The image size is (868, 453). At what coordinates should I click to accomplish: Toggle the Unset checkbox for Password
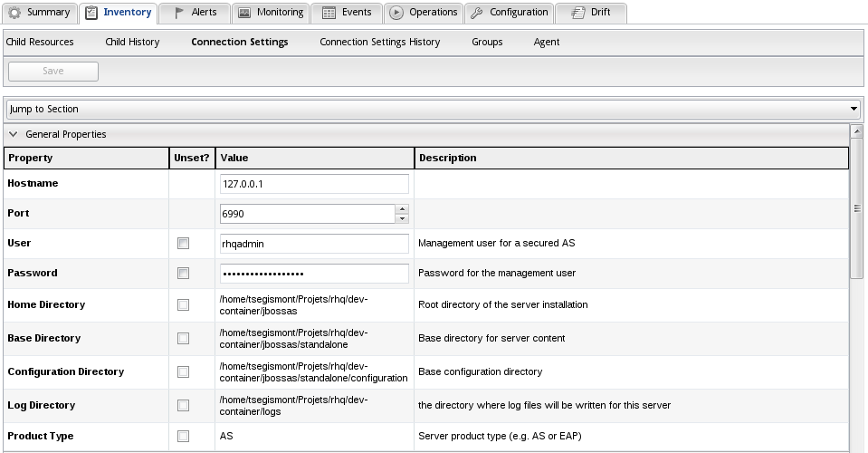(x=183, y=274)
